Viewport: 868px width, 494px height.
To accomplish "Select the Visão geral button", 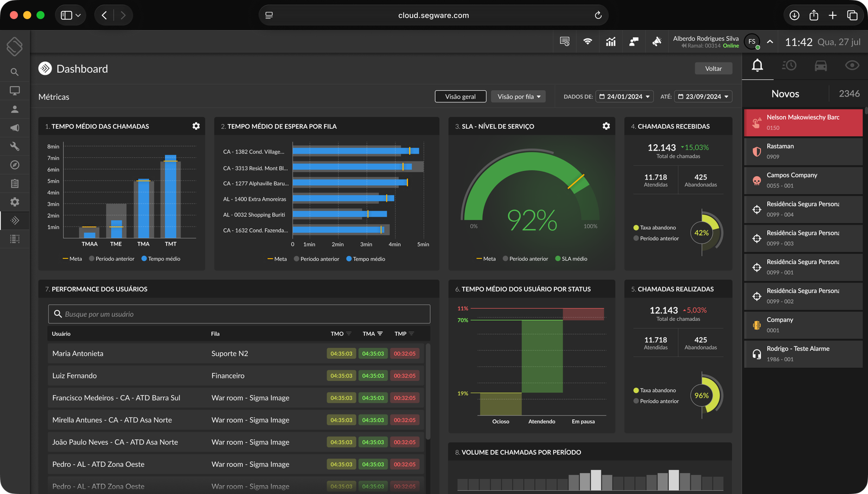I will click(x=460, y=97).
